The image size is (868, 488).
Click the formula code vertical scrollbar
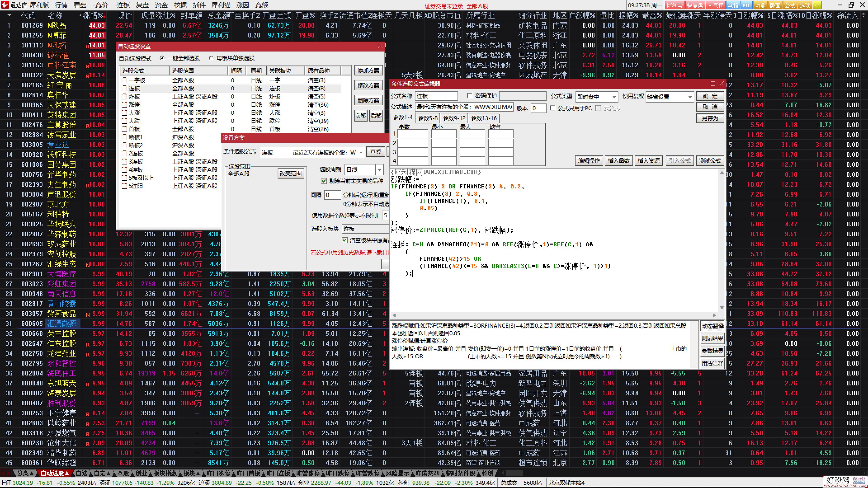[722, 240]
